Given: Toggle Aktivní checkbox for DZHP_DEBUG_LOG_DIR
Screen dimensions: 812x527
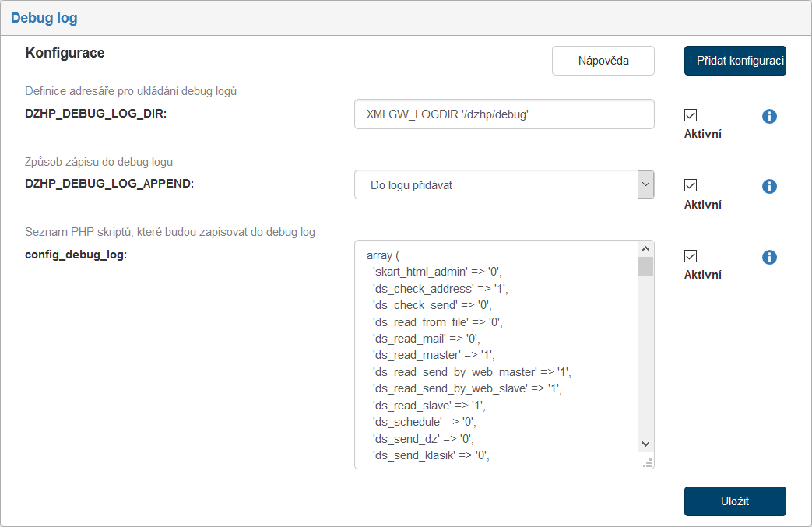Looking at the screenshot, I should pos(691,115).
